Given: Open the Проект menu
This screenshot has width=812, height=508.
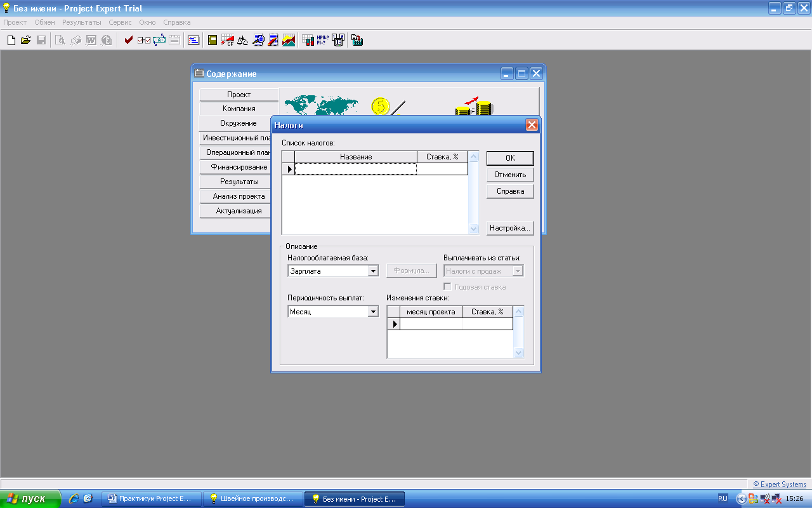Looking at the screenshot, I should [15, 22].
